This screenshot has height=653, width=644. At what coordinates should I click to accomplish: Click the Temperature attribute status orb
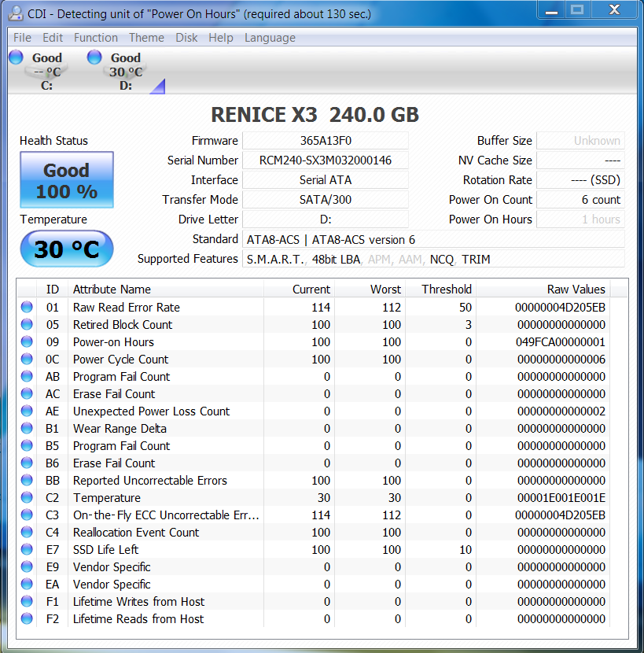(27, 498)
